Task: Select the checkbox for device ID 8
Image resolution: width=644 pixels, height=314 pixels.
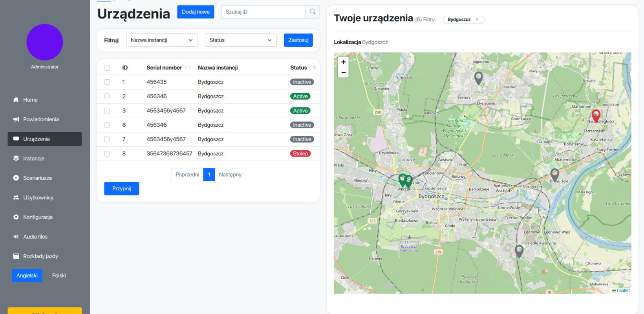Action: tap(107, 154)
